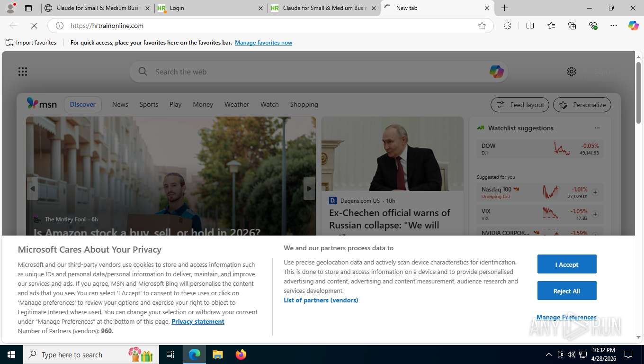Image resolution: width=644 pixels, height=364 pixels.
Task: Open the taskbar clock showing 10:32 PM
Action: coord(603,355)
